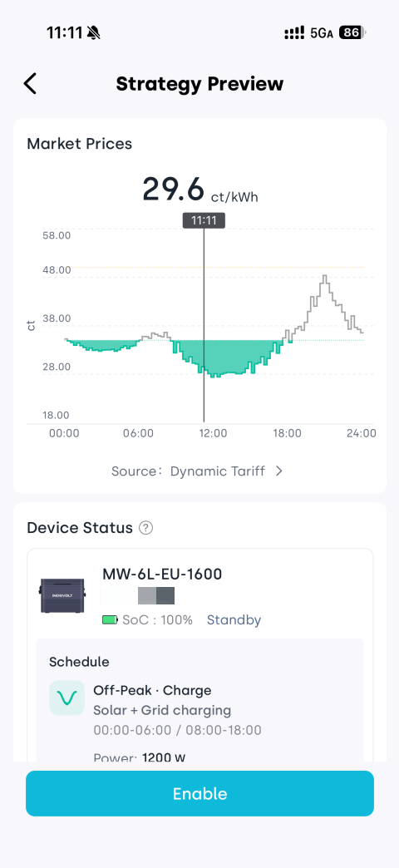Select the 11:11 time marker on chart

pos(204,220)
